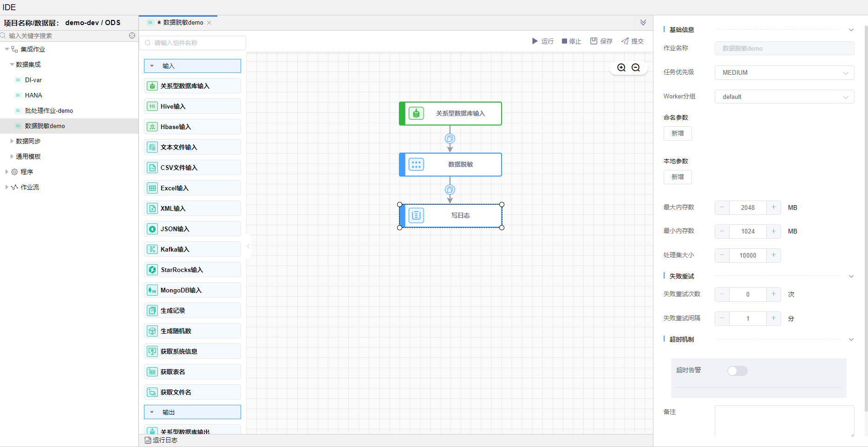Image resolution: width=868 pixels, height=447 pixels.
Task: Expand the 数据同步 tree folder
Action: tap(12, 141)
